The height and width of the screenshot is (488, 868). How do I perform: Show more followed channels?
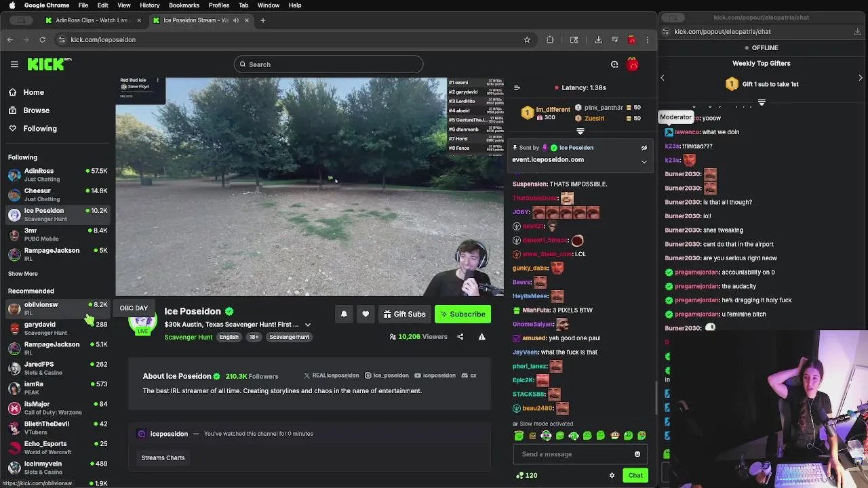tap(23, 274)
